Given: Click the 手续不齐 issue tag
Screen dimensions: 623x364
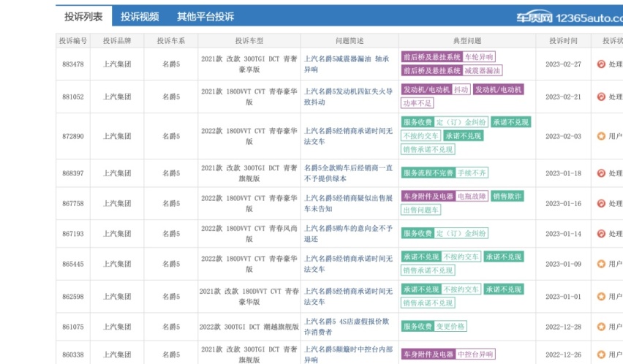Looking at the screenshot, I should [472, 173].
